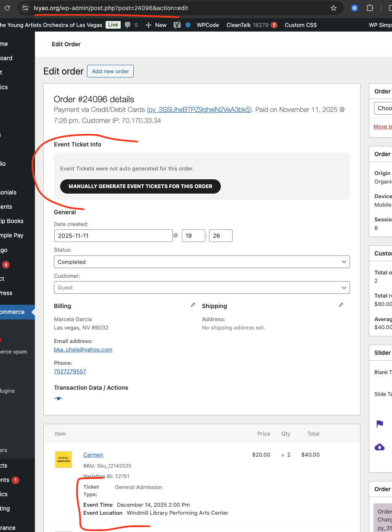Edit shipping details with pencil icon
392x532 pixels.
tap(341, 305)
